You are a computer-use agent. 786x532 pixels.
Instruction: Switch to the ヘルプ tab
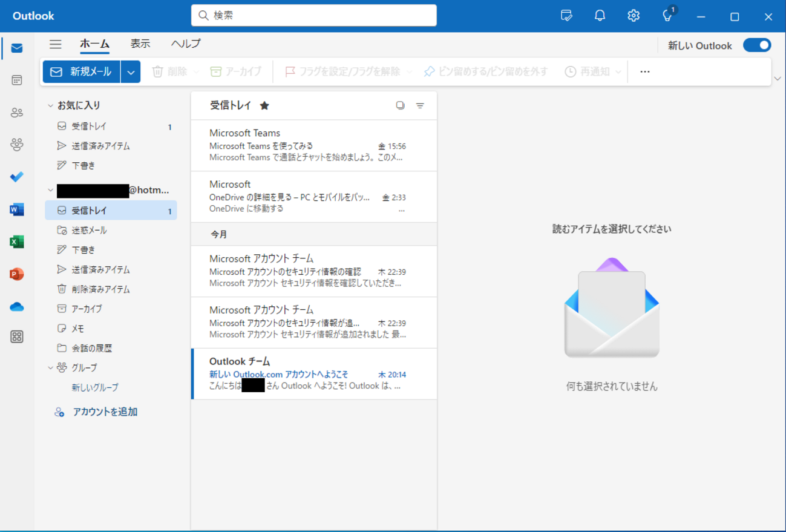186,44
